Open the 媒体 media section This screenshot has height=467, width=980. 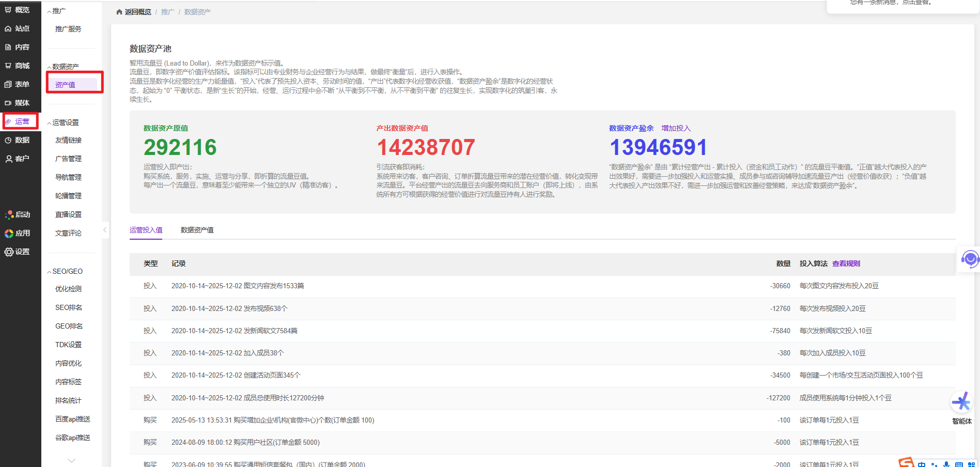pos(17,103)
